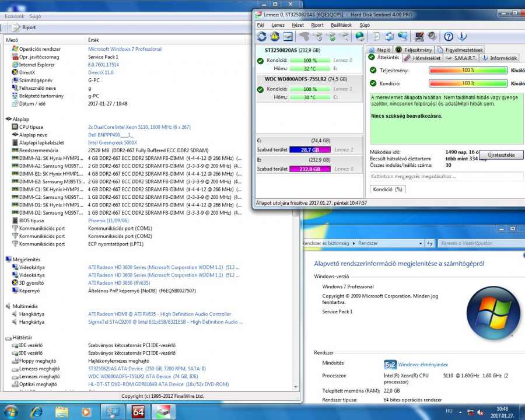Click the Hard Disk Sentinel taskbar icon
525x420 pixels.
[163, 412]
